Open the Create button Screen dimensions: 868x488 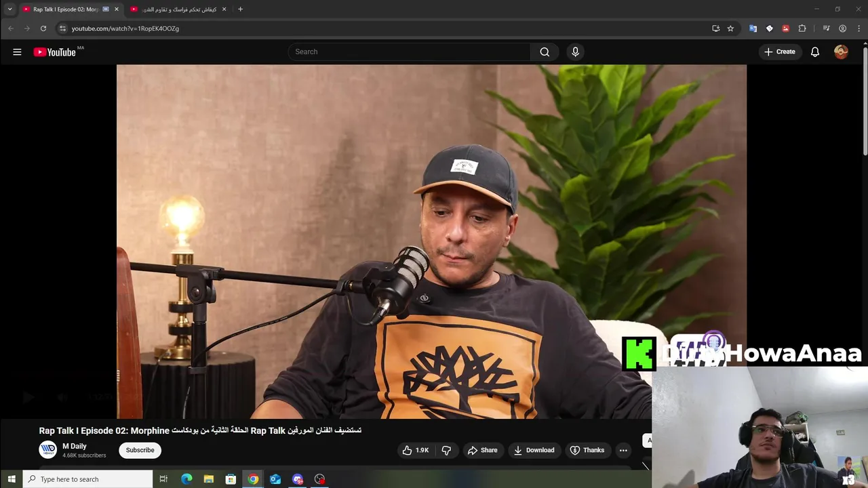(x=780, y=52)
